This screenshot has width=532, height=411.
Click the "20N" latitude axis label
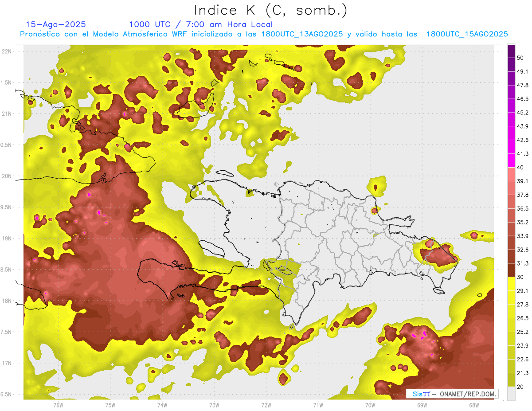[x=7, y=176]
